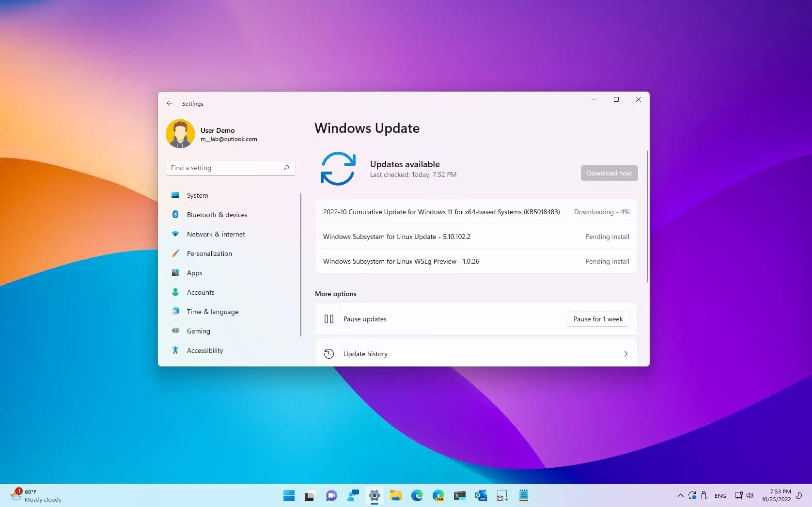
Task: Go back using the back arrow
Action: click(x=169, y=103)
